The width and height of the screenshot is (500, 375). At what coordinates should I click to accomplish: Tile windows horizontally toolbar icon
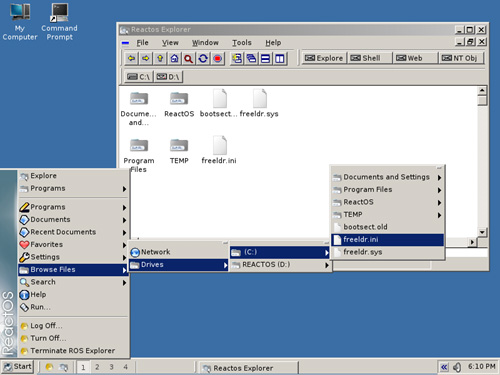point(266,59)
